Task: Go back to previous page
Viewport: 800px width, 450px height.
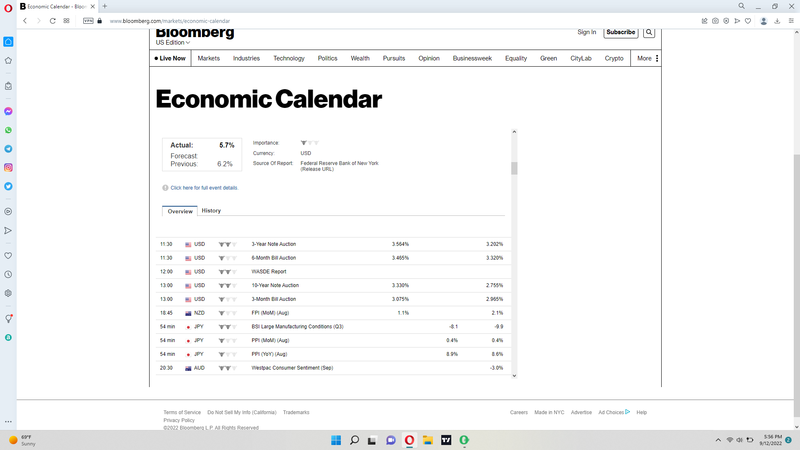Action: 25,21
